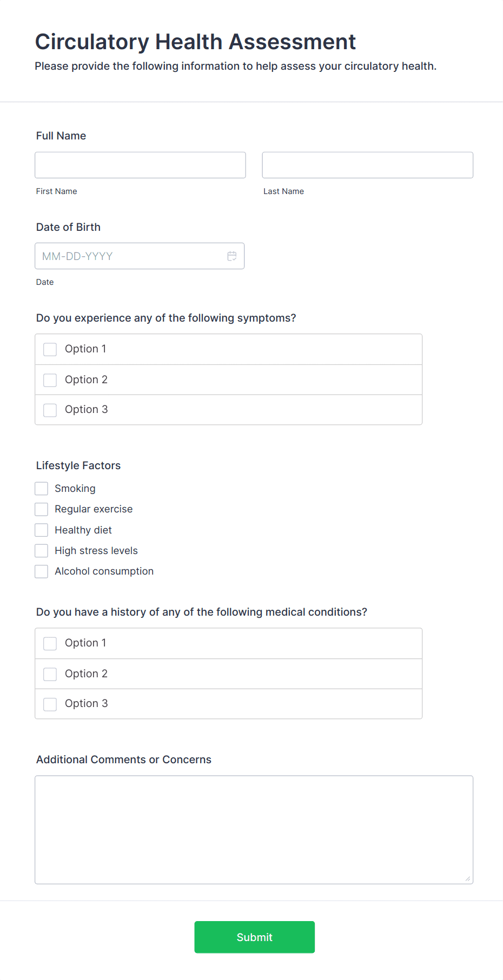Screen dimensions: 503x980
Task: Select Option 1 under symptoms question
Action: (x=50, y=349)
